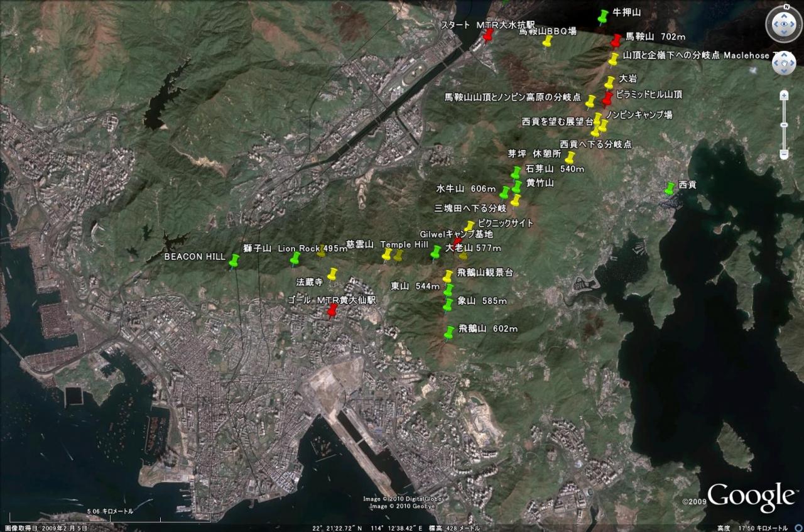Click the yellow pin for 馬鞍山BBQ場
This screenshot has width=804, height=532.
(547, 41)
